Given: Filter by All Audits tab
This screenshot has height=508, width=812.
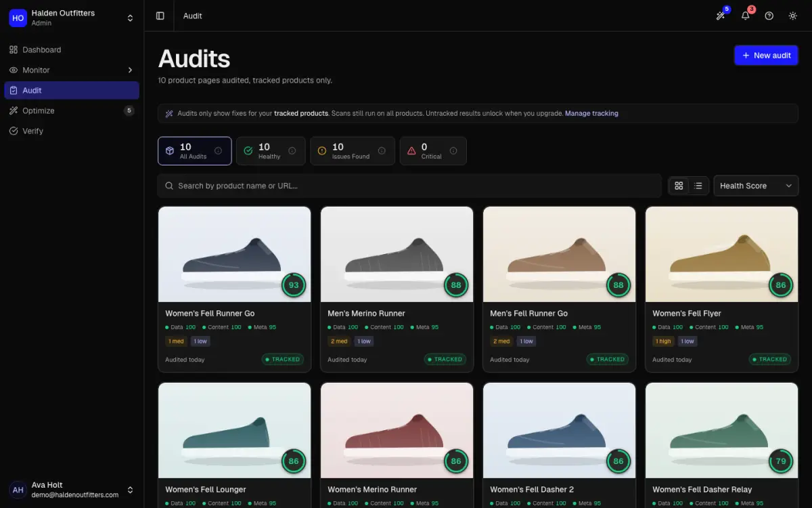Looking at the screenshot, I should [195, 151].
